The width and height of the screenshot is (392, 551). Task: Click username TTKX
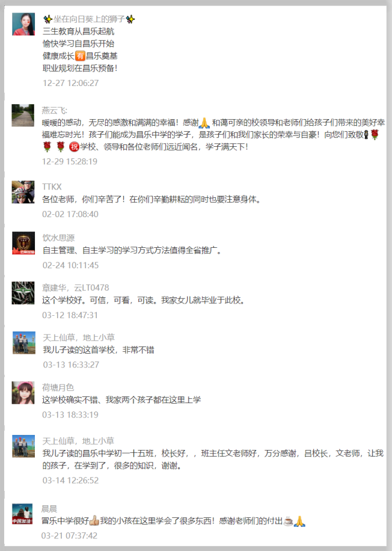52,186
